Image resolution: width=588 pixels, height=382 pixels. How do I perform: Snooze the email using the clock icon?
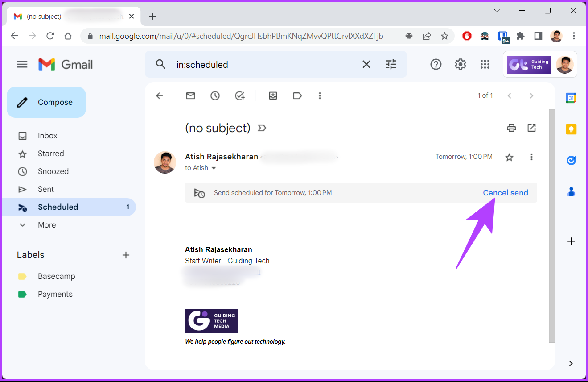point(215,95)
